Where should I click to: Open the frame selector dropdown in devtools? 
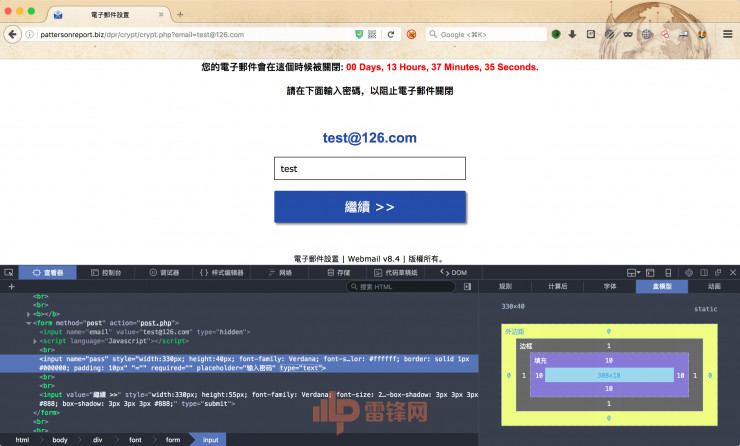[x=633, y=273]
